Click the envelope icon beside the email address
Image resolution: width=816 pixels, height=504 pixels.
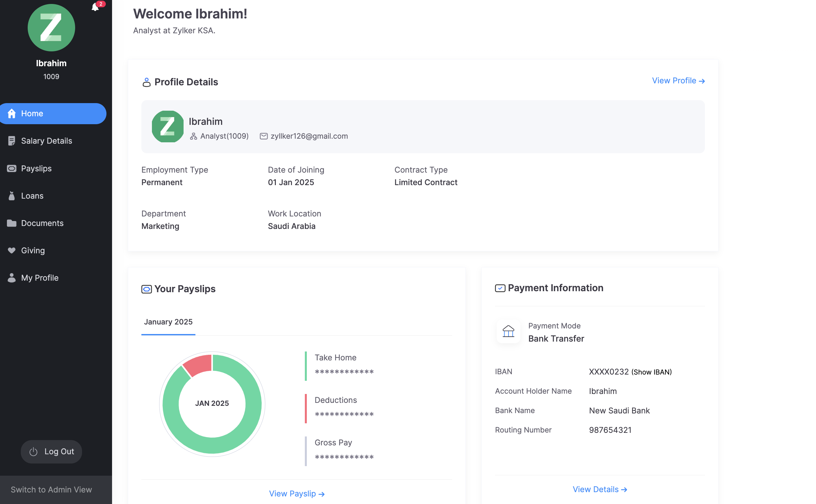264,136
